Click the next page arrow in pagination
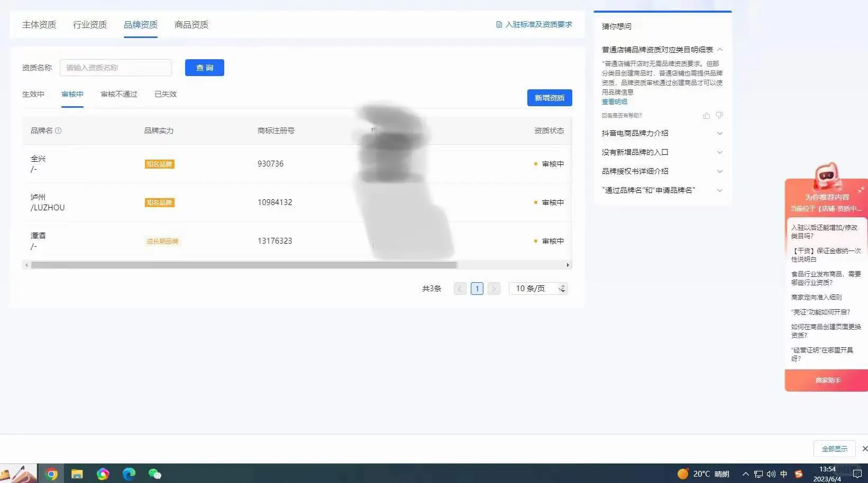The height and width of the screenshot is (483, 868). point(494,289)
